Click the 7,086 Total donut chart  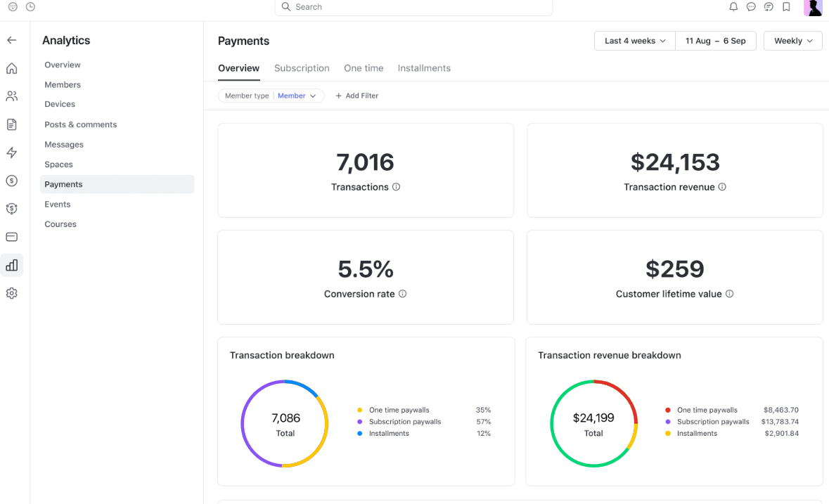(285, 424)
